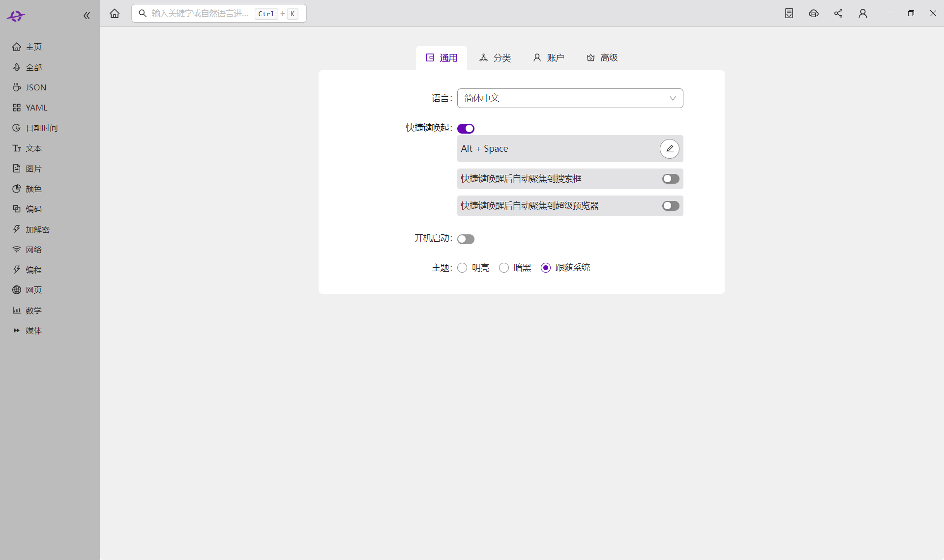Viewport: 944px width, 560px height.
Task: Collapse the sidebar with double chevron
Action: [87, 16]
